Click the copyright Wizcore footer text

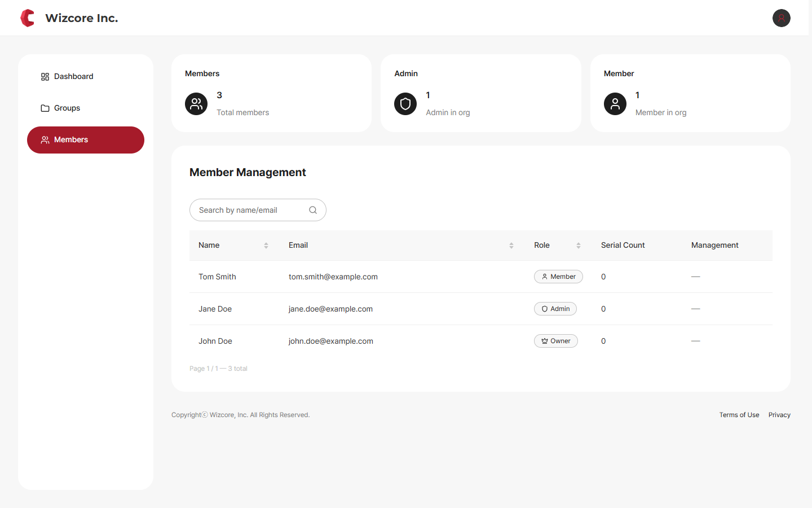click(x=241, y=415)
